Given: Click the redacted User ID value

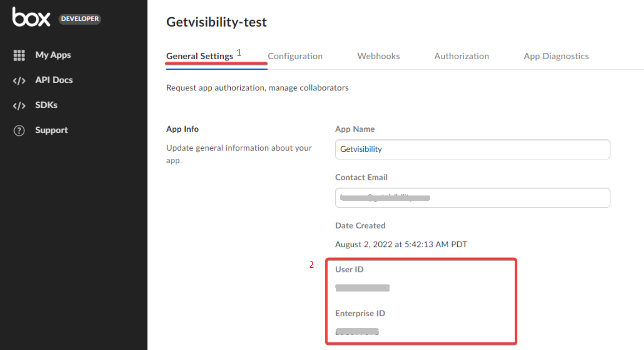Looking at the screenshot, I should tap(362, 288).
